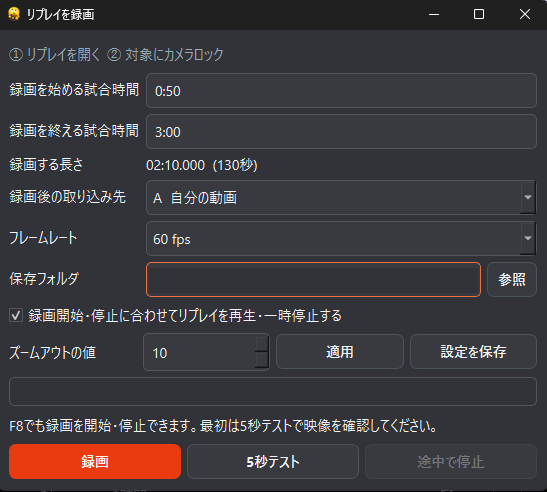The image size is (547, 492).
Task: Click the 設定を保存 button
Action: point(473,352)
